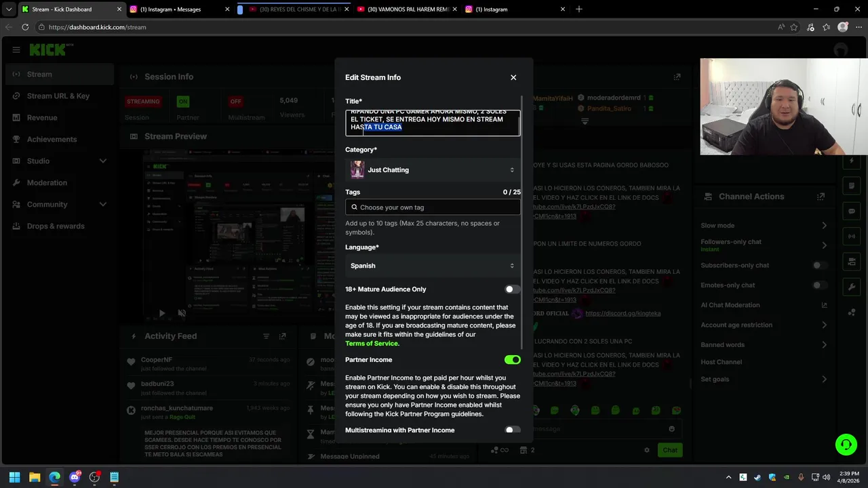Unmute the Stream Preview audio

pyautogui.click(x=182, y=313)
